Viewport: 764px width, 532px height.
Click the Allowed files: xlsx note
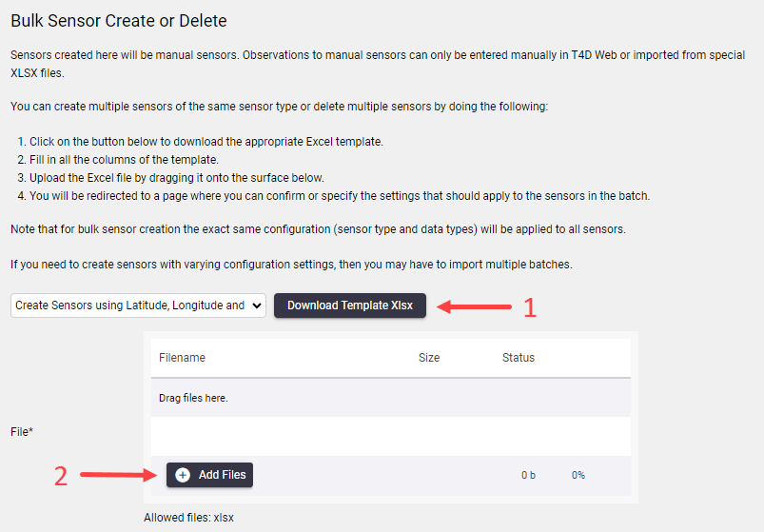tap(188, 518)
